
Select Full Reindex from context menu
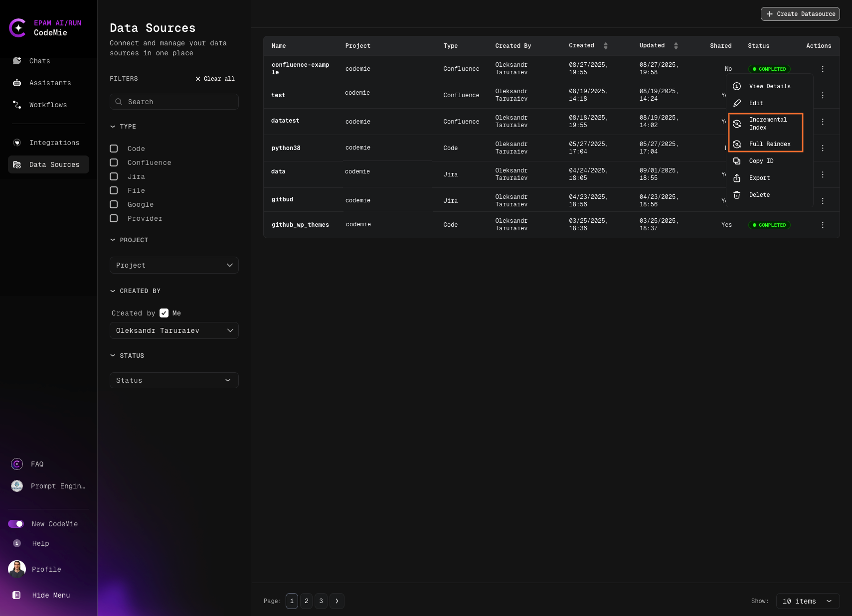769,144
